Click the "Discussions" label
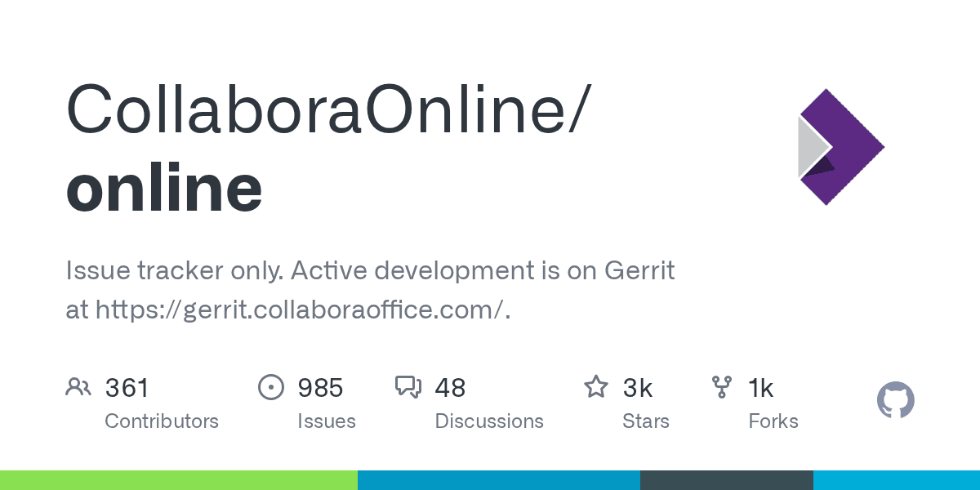 tap(489, 421)
